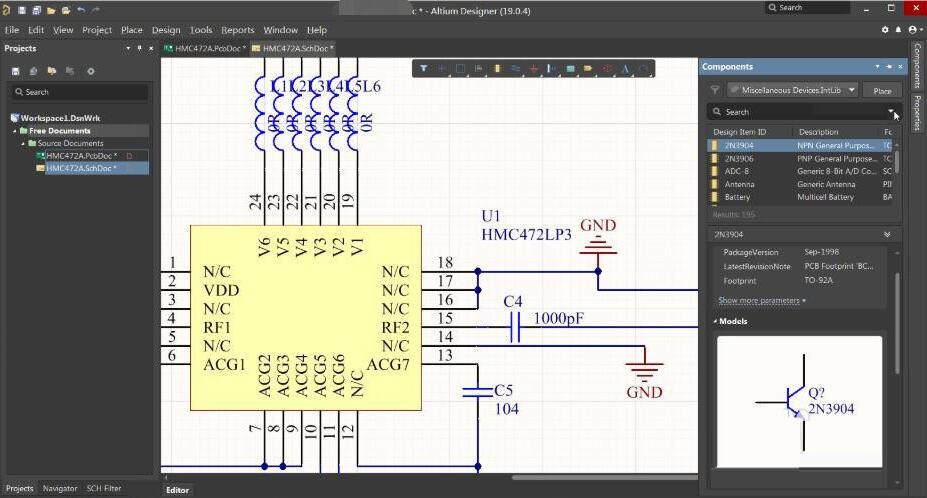Viewport: 927px width, 498px height.
Task: Toggle pin on the Components panel
Action: [x=889, y=67]
